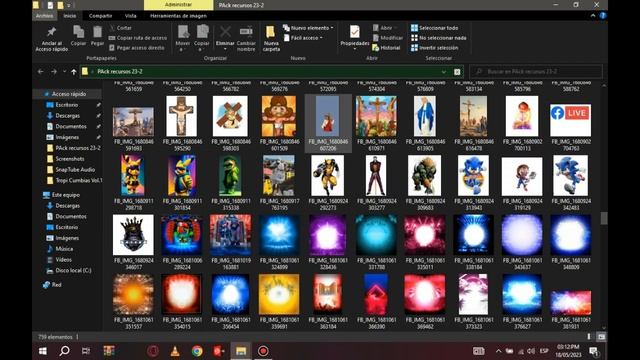
Task: Expand the address bar history dropdown
Action: click(444, 72)
